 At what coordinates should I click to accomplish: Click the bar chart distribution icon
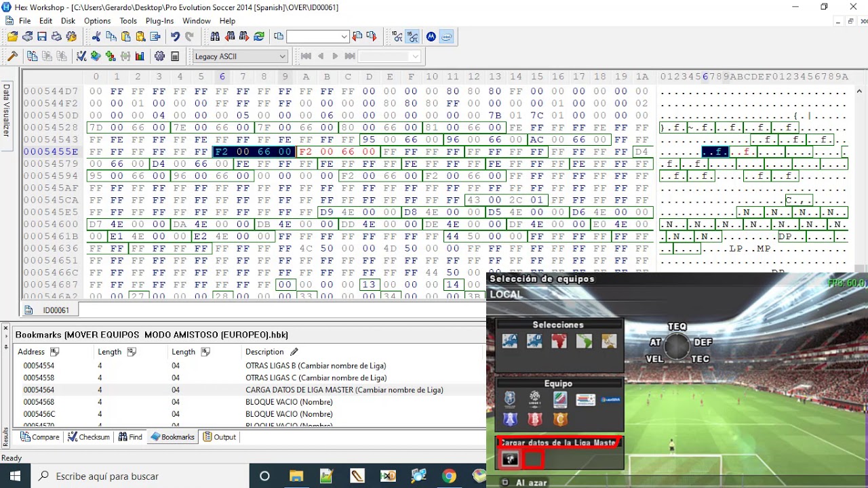point(140,56)
